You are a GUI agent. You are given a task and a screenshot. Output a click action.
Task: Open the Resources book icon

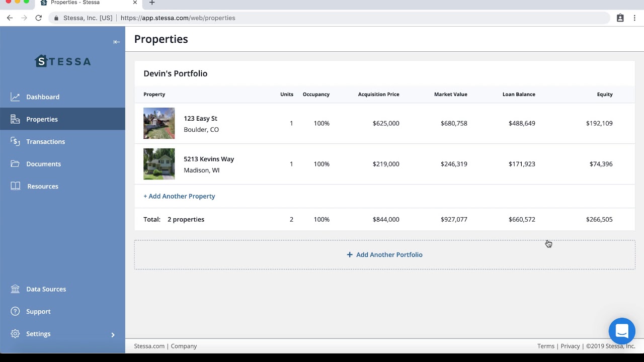coord(16,186)
